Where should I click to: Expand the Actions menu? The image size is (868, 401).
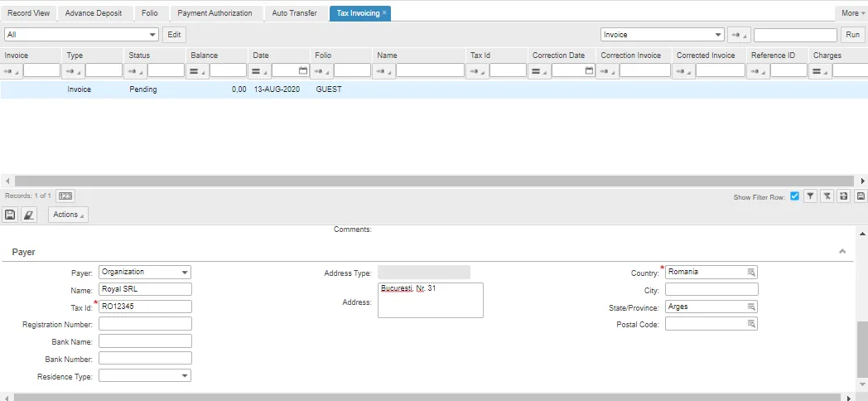coord(68,215)
